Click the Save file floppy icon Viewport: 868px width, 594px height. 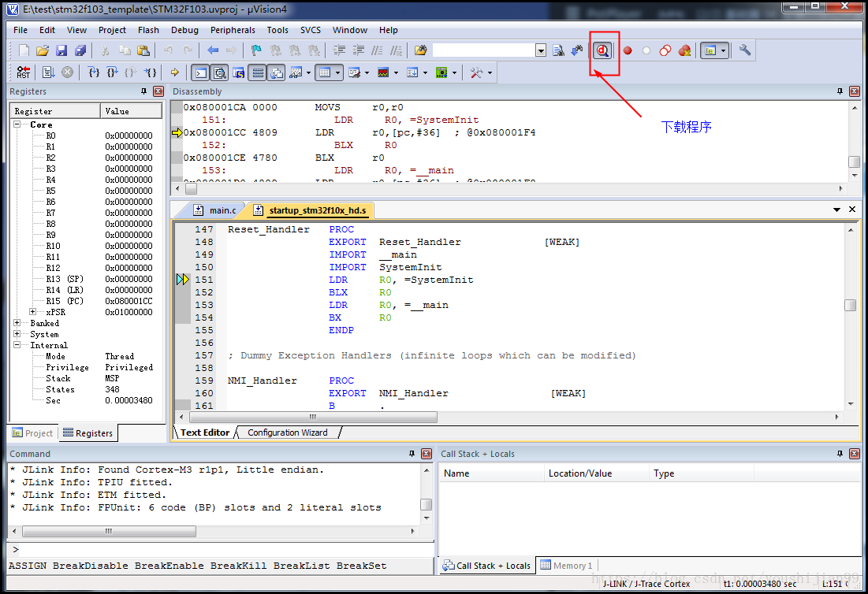(61, 50)
